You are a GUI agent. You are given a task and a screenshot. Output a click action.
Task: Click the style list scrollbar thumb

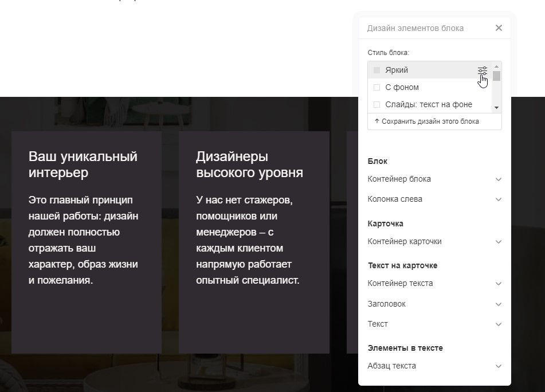click(496, 76)
